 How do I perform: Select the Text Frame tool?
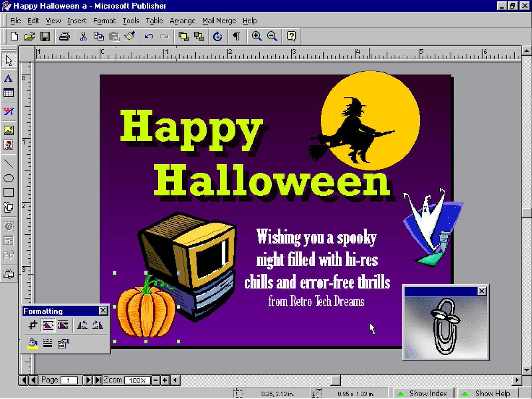[9, 79]
